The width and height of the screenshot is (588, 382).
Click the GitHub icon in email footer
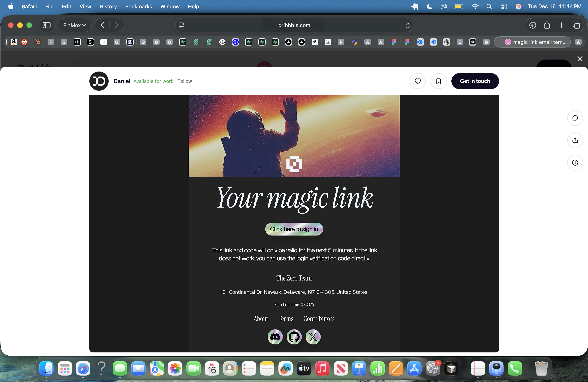pyautogui.click(x=294, y=337)
